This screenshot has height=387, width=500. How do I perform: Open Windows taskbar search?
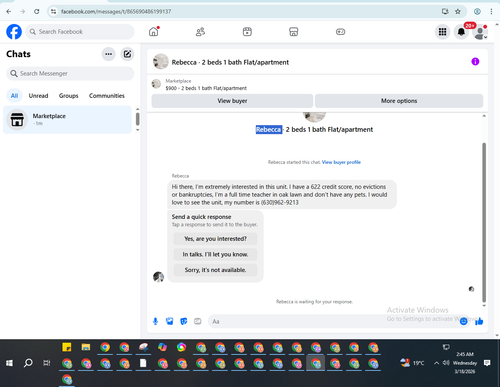[28, 363]
